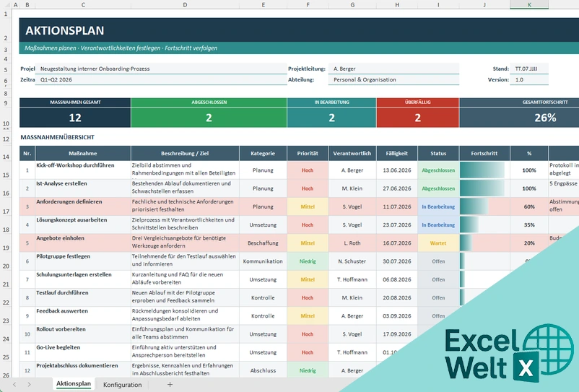Viewport: 579px width, 392px height.
Task: Select cell 'Pilotgruppe festlegen'
Action: [x=83, y=261]
